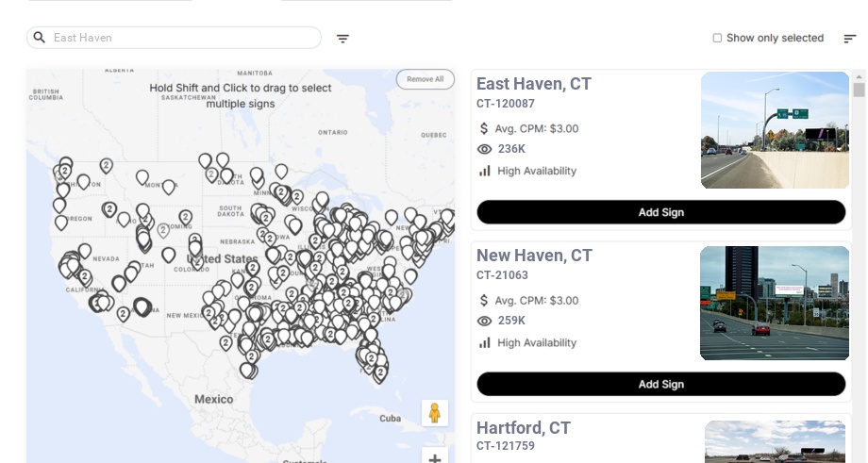Viewport: 868px width, 463px height.
Task: Add the East Haven, CT sign
Action: (x=660, y=212)
